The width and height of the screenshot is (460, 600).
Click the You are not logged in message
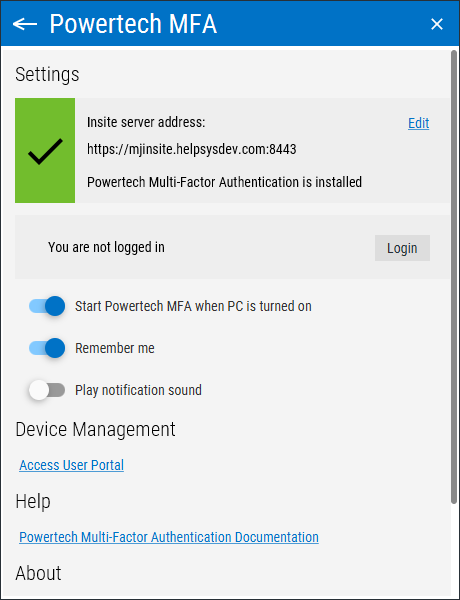106,247
